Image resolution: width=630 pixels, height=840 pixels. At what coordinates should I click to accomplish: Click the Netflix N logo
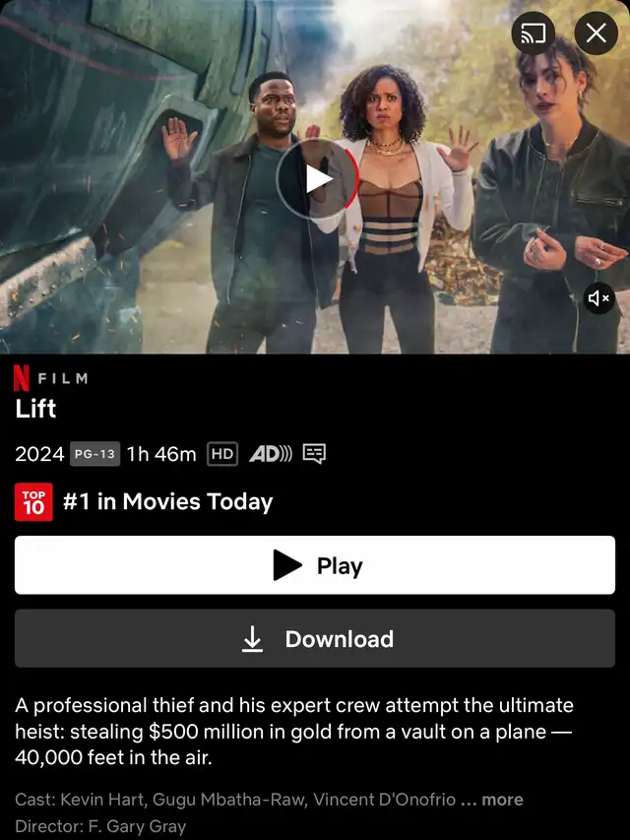tap(22, 378)
